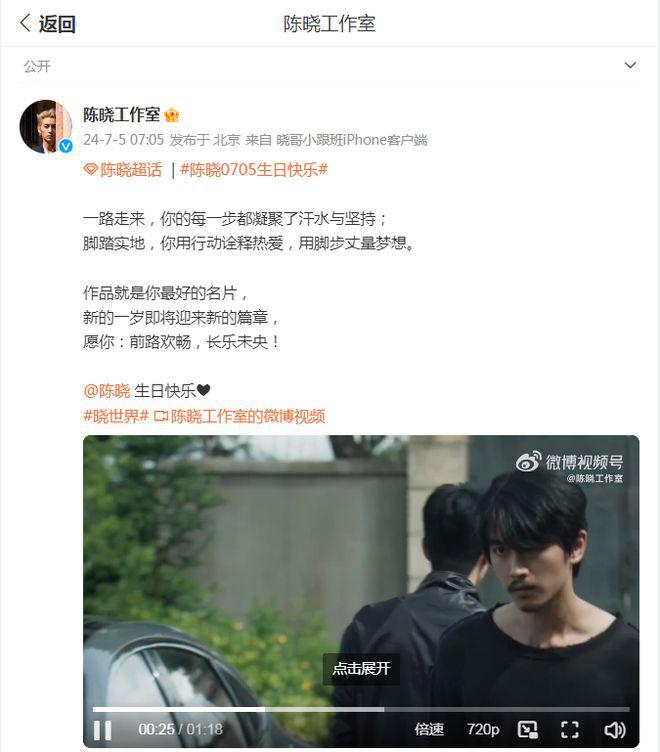Enter fullscreen mode on the video

tap(570, 730)
